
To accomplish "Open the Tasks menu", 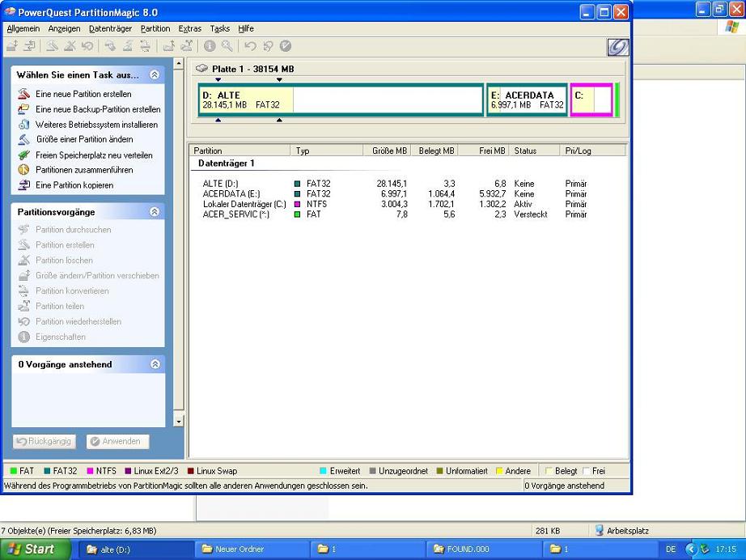I will (x=220, y=28).
